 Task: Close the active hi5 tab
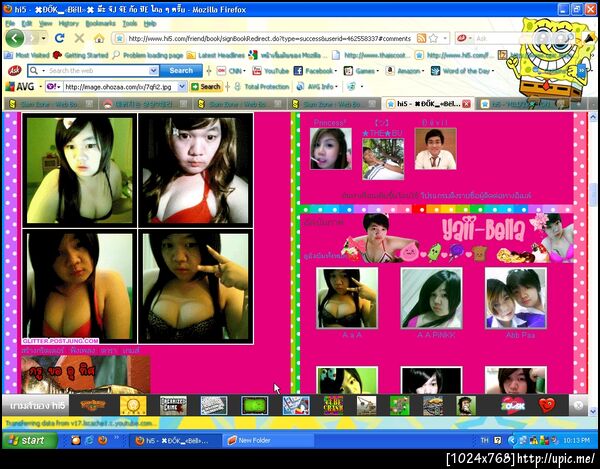(x=466, y=104)
